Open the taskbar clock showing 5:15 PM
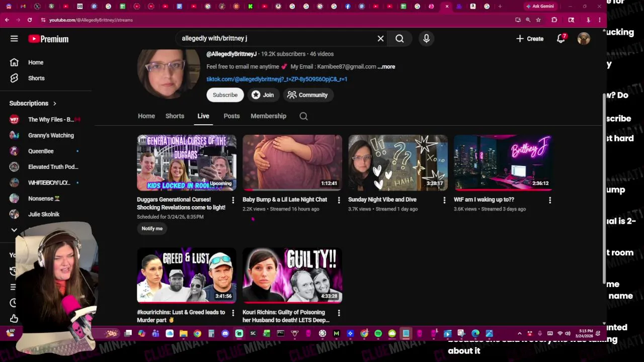This screenshot has width=644, height=362. pos(586,333)
